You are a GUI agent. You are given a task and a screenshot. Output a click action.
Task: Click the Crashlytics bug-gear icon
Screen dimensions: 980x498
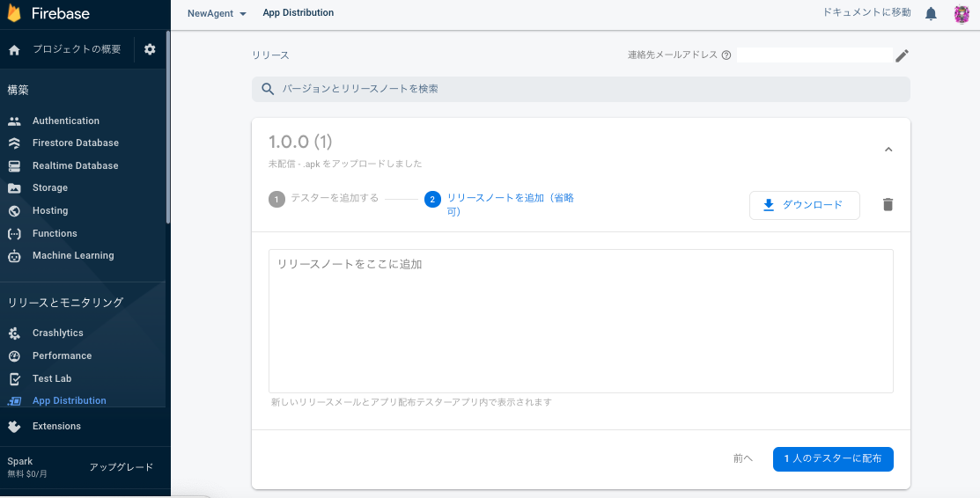tap(14, 333)
